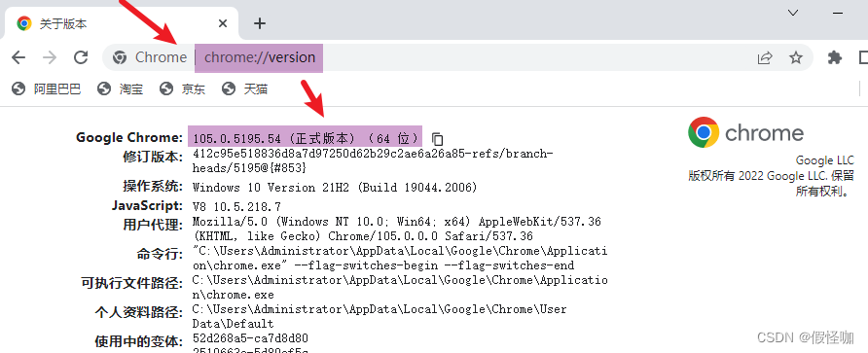This screenshot has height=353, width=868.
Task: Click the 可执行文件路径 label
Action: [x=131, y=283]
